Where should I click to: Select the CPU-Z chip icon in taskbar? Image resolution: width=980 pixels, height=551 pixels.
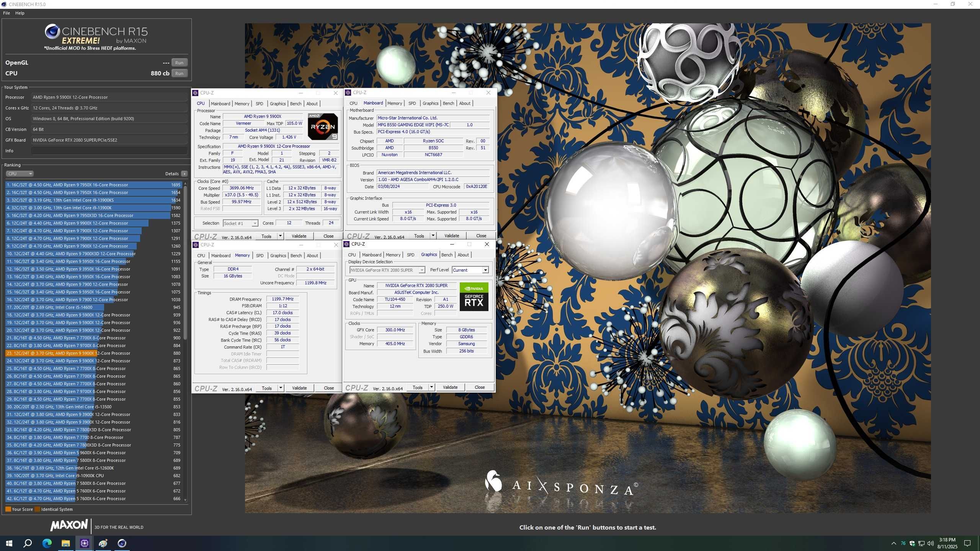(x=84, y=543)
